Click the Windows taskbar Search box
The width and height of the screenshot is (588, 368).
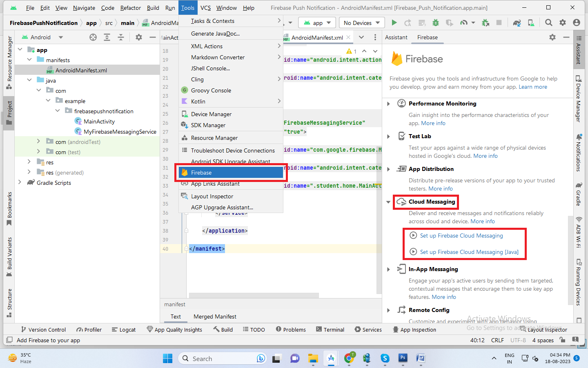click(x=223, y=359)
